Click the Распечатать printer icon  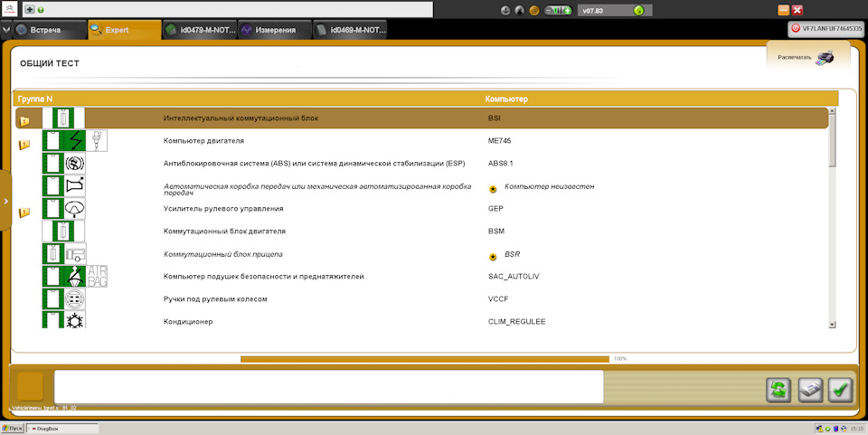click(825, 58)
